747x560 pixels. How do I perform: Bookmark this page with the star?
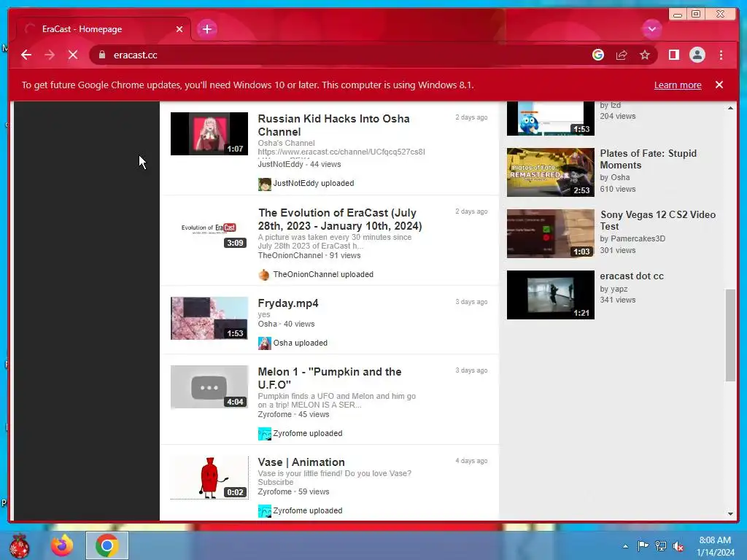tap(645, 55)
